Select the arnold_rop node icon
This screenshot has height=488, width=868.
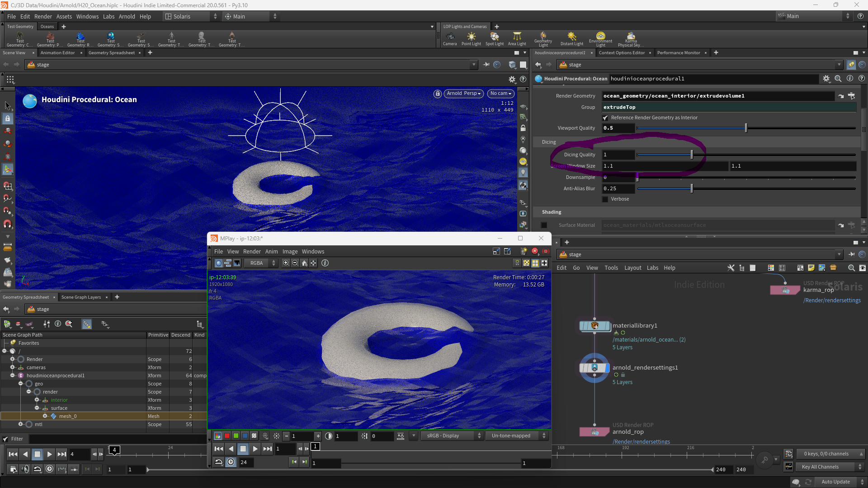594,432
